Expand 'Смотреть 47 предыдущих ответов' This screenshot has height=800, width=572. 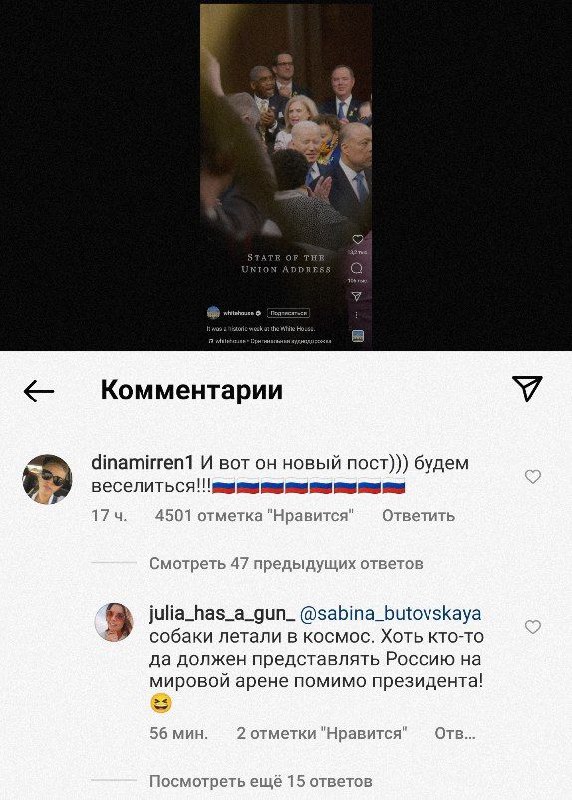(x=286, y=564)
